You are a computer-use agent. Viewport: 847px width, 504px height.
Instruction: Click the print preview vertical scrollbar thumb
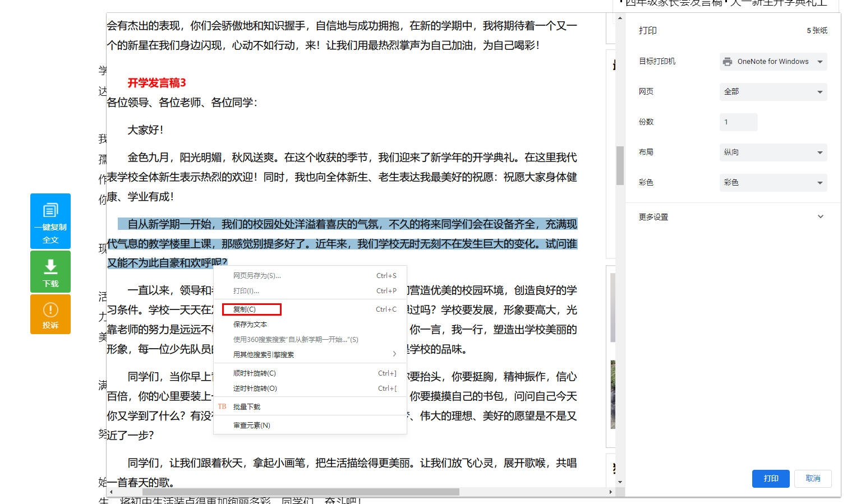click(620, 165)
